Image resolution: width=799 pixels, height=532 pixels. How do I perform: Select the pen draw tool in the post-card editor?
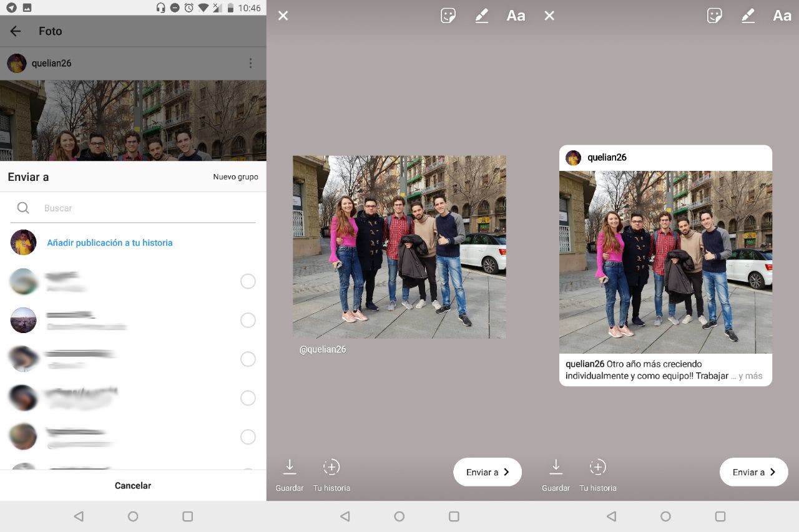coord(748,16)
